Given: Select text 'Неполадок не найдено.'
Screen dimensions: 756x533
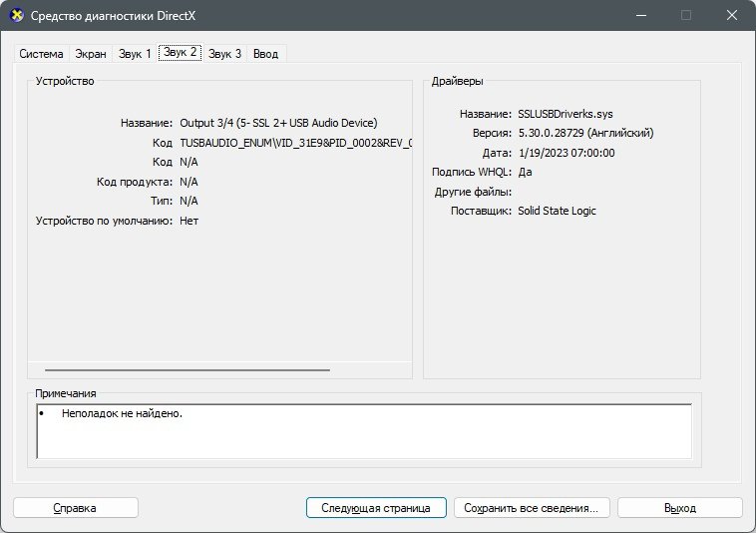Looking at the screenshot, I should coord(122,413).
